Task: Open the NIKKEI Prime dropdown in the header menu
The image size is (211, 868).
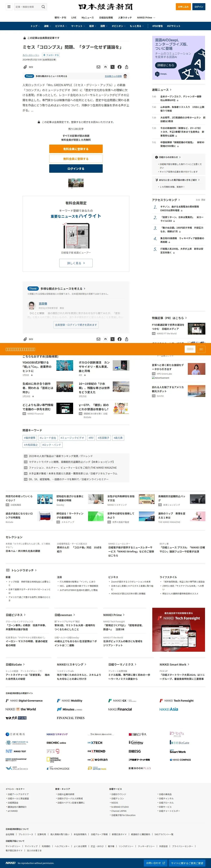Action: click(x=146, y=18)
